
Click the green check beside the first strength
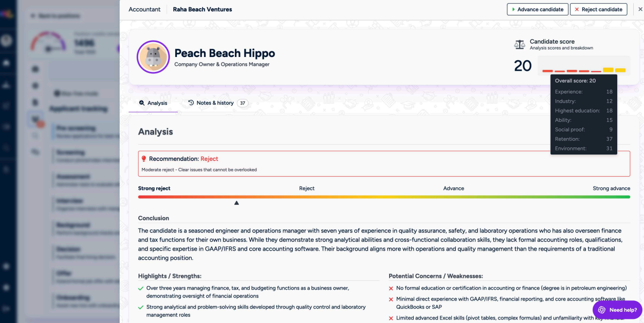coord(141,289)
